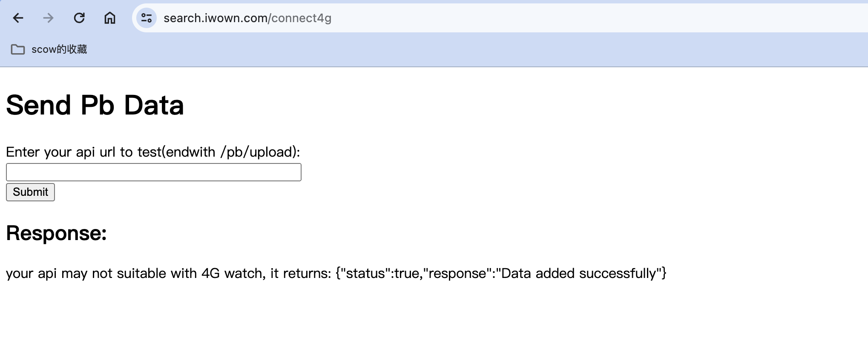Click the Response: heading
The image size is (868, 355).
[56, 233]
